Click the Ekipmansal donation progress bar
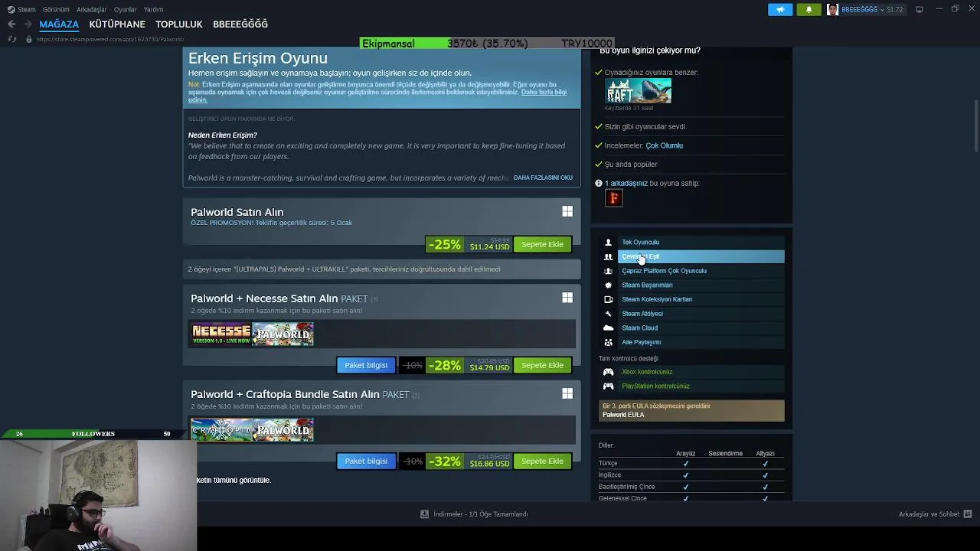This screenshot has height=551, width=980. pyautogui.click(x=488, y=44)
